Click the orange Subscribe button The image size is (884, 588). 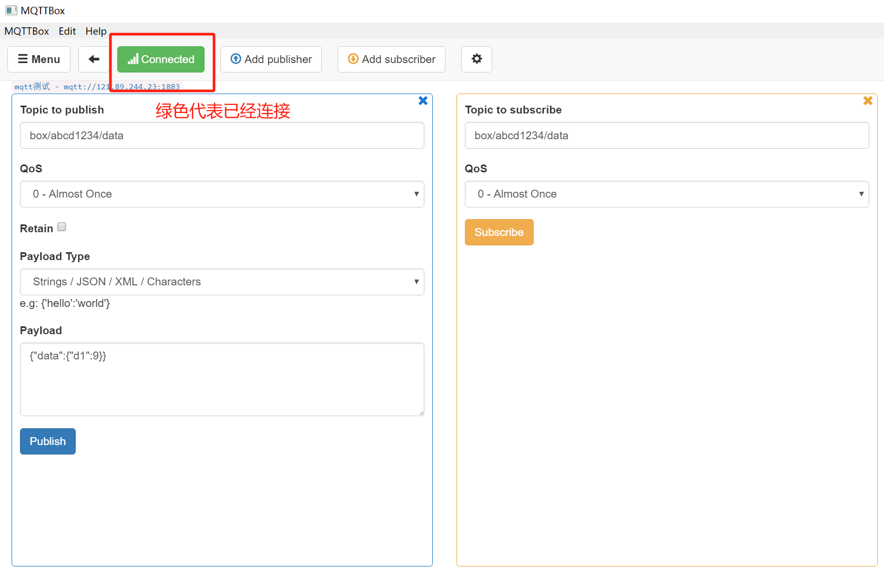[499, 232]
